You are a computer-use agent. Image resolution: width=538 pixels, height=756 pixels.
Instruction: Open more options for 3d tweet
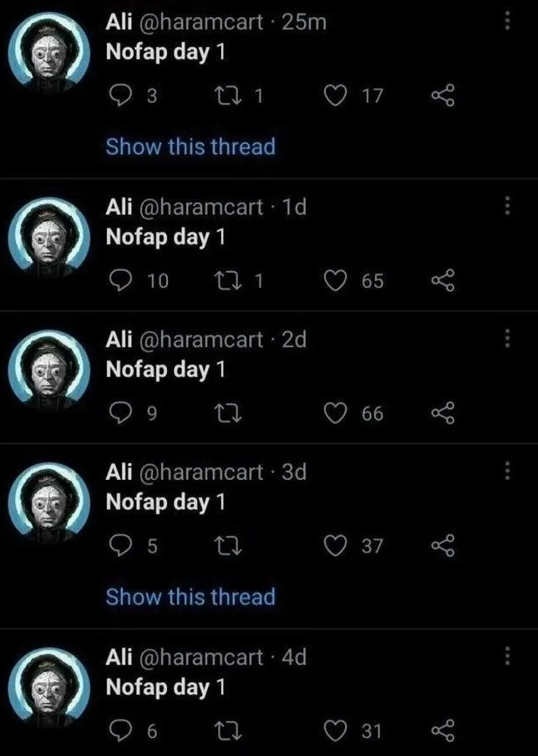pos(507,471)
